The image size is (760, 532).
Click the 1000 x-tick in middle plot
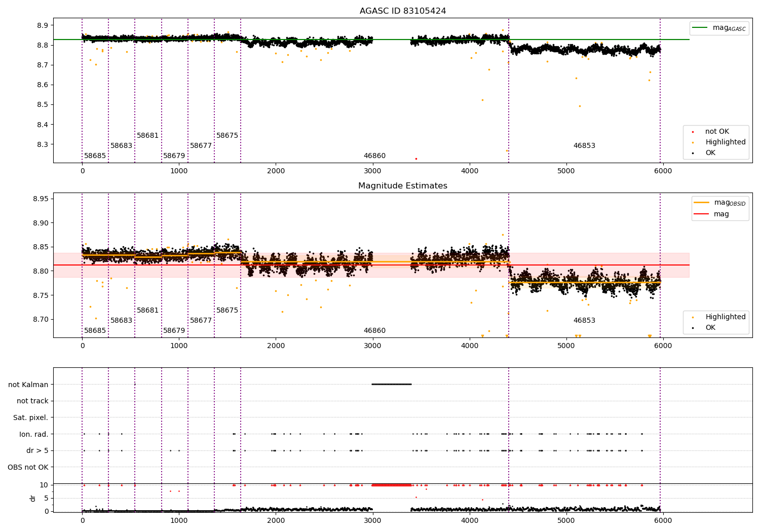click(179, 346)
